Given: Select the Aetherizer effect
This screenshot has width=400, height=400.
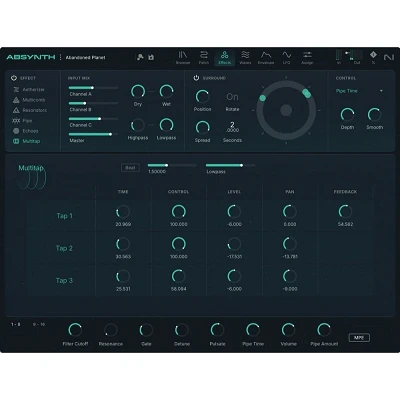Looking at the screenshot, I should click(x=29, y=90).
